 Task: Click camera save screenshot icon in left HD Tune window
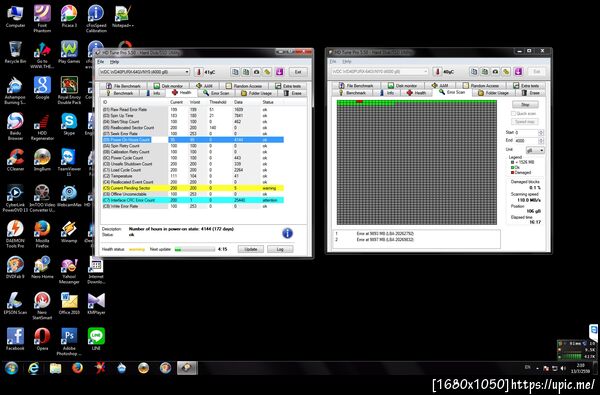coord(256,72)
